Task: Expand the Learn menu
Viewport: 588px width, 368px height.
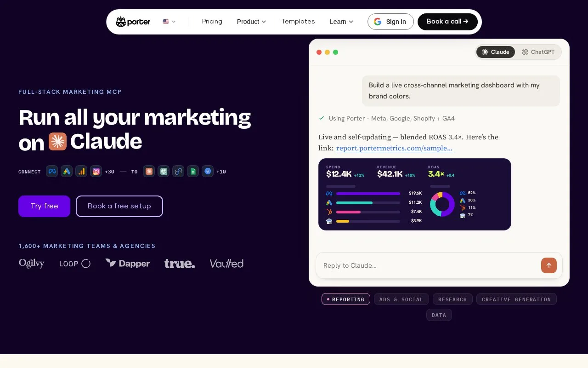Action: 341,22
